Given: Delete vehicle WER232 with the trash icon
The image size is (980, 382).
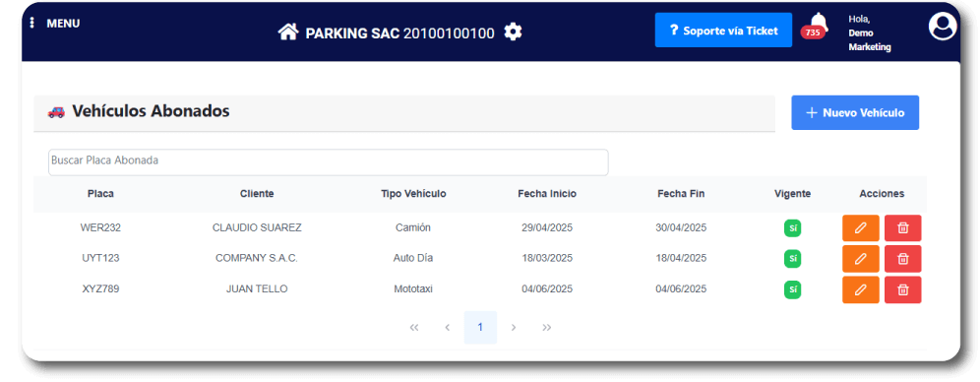Looking at the screenshot, I should (x=902, y=228).
